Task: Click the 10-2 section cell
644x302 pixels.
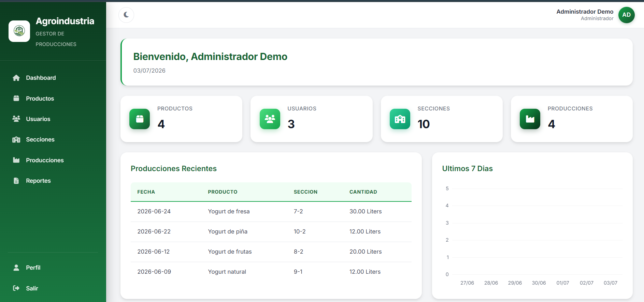Action: tap(300, 231)
